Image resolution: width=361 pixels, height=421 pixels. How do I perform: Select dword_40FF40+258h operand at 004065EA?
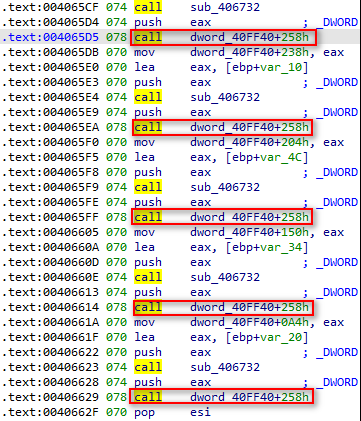tap(249, 127)
